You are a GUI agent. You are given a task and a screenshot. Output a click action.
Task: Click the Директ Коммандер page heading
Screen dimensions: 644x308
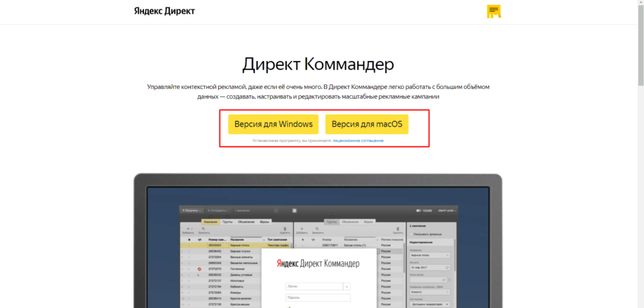point(318,65)
